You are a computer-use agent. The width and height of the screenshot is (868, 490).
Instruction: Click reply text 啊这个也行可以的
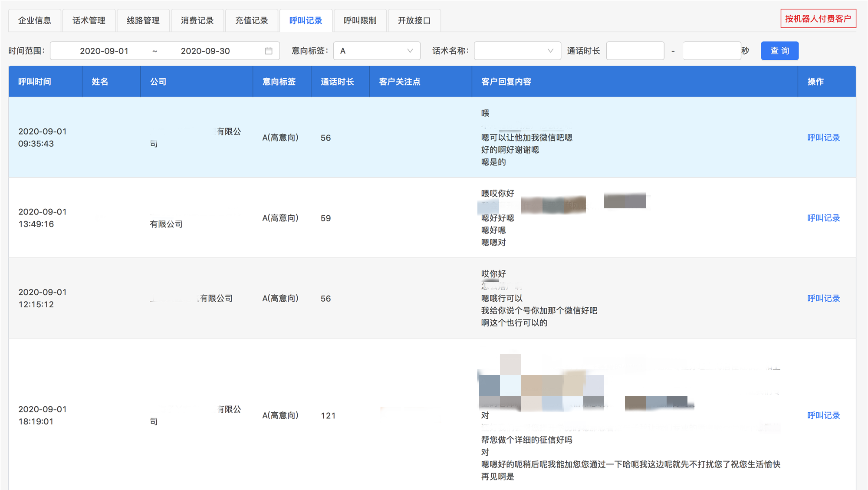point(514,322)
